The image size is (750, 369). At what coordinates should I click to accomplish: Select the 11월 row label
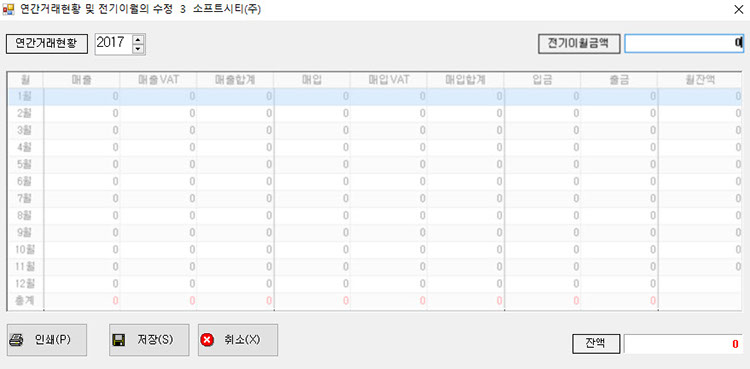(x=25, y=266)
